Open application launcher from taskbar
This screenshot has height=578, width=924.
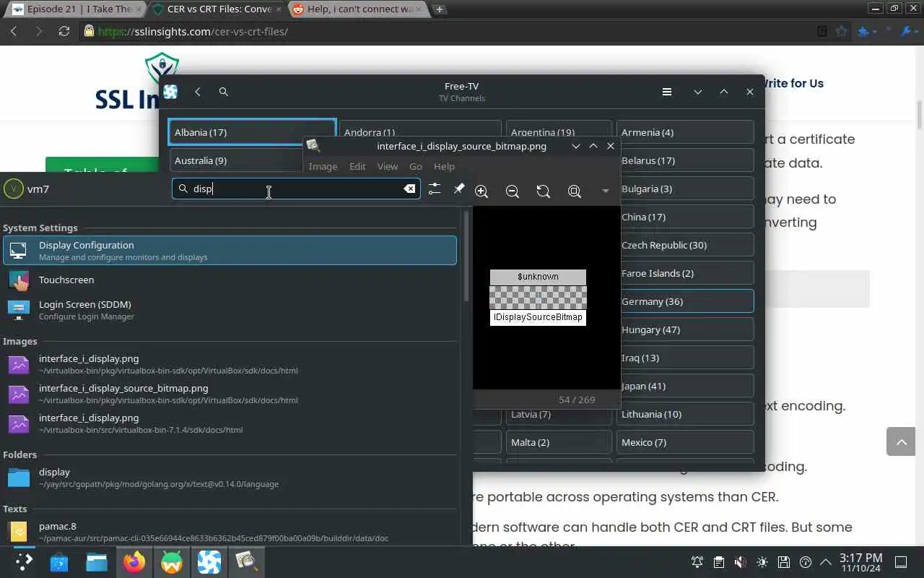click(x=22, y=561)
